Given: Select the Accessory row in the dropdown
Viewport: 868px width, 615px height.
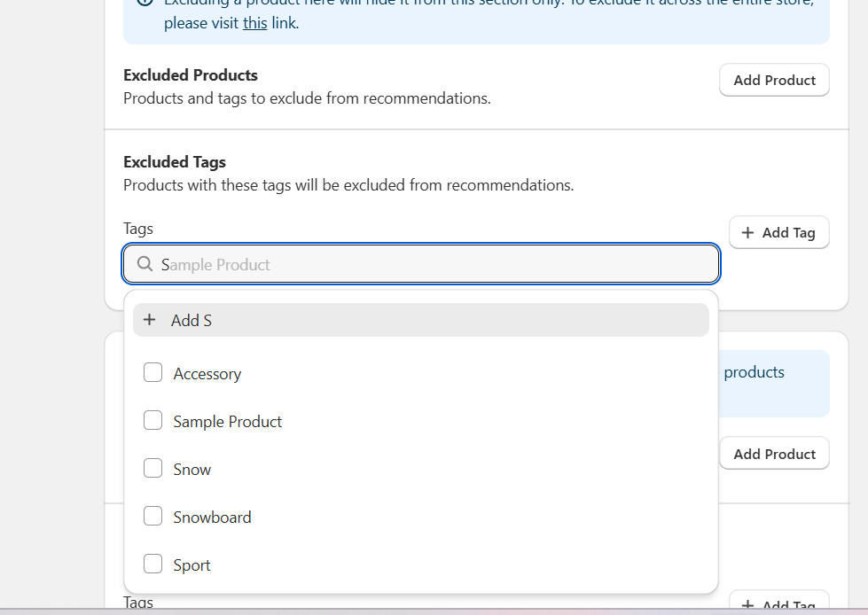Looking at the screenshot, I should (207, 372).
